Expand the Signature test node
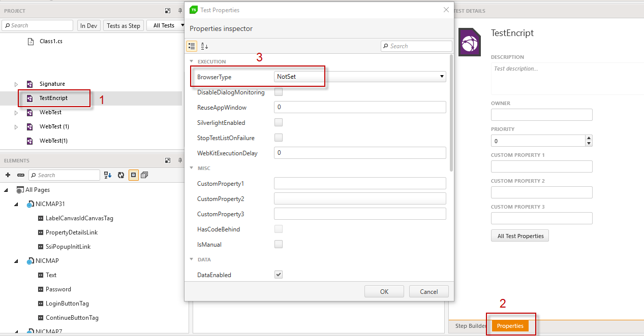644x336 pixels. [16, 84]
